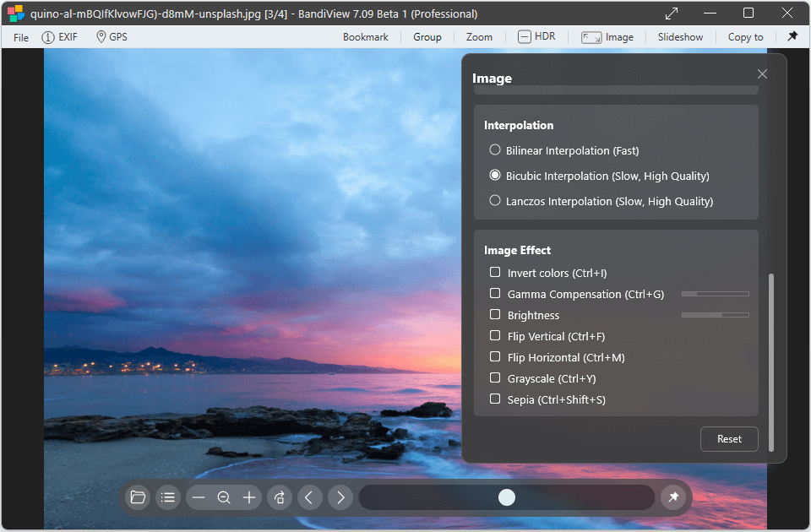Pin the bottom toolbar with pin icon
The image size is (811, 532).
click(x=673, y=497)
